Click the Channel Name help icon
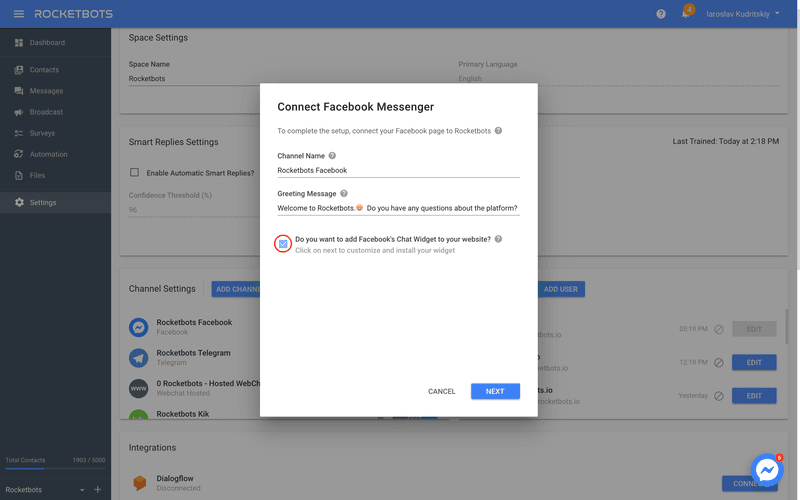The image size is (800, 500). [332, 156]
